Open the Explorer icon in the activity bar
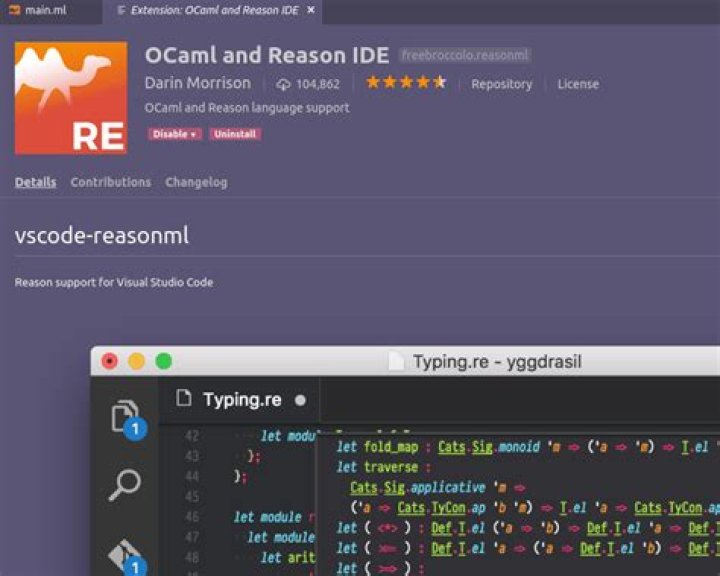720x576 pixels. coord(127,419)
